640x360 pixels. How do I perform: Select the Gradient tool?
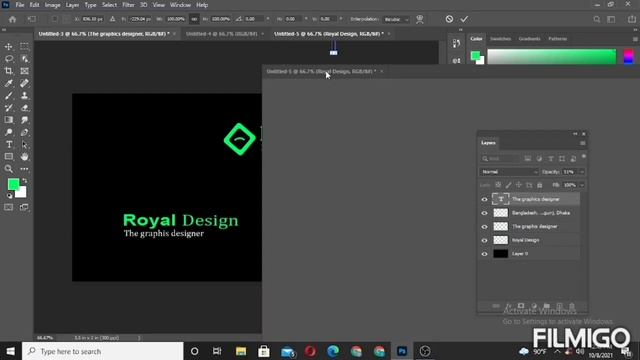coord(9,120)
